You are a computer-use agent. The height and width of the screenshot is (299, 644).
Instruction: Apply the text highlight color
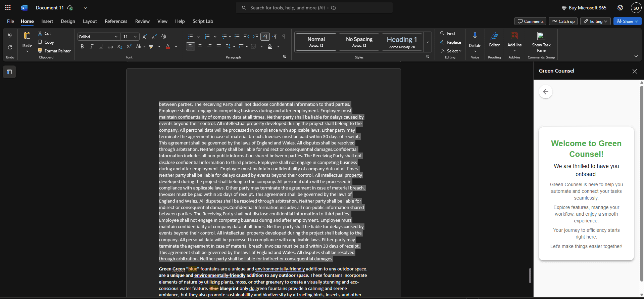pyautogui.click(x=151, y=46)
